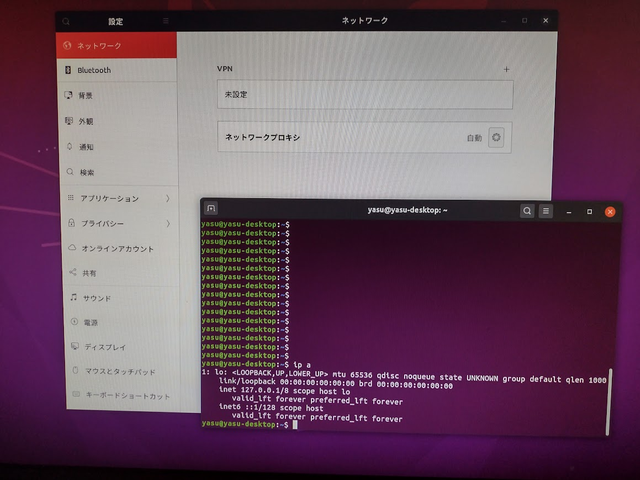Click the terminal search button
The width and height of the screenshot is (640, 480).
click(x=527, y=211)
